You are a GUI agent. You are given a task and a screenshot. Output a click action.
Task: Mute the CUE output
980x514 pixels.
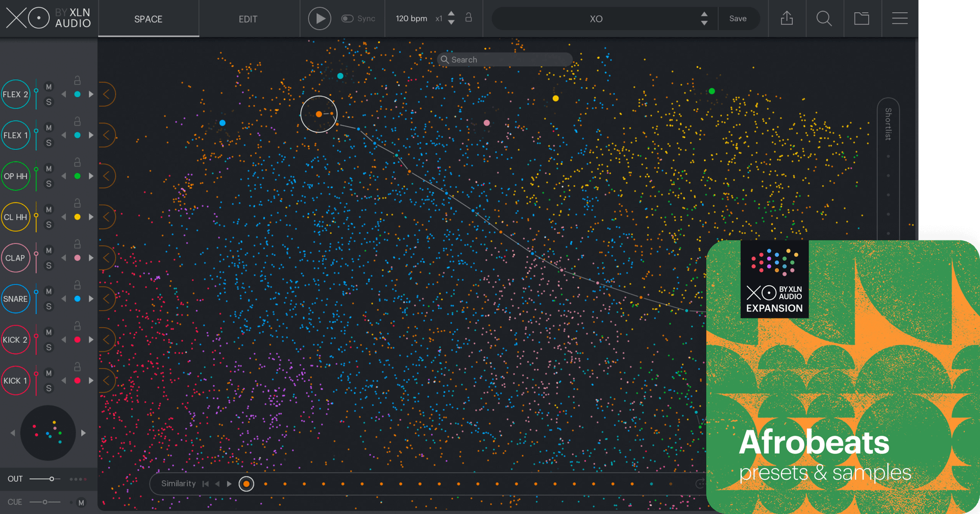pyautogui.click(x=81, y=503)
